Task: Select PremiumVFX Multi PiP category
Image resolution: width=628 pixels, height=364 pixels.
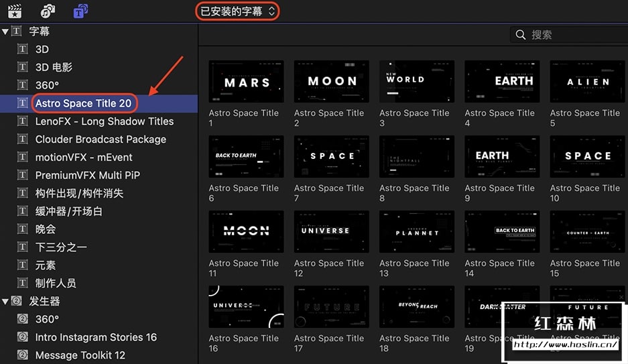Action: (x=88, y=176)
